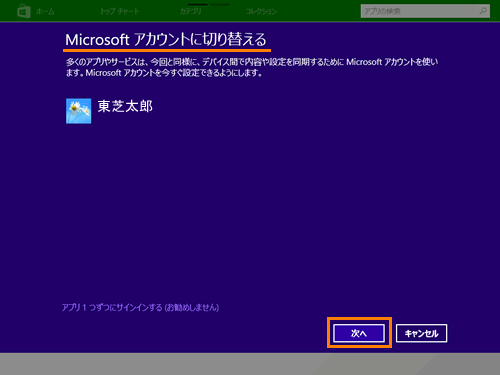Click the キャンセル (Cancel) button
This screenshot has height=375, width=500.
[x=421, y=333]
